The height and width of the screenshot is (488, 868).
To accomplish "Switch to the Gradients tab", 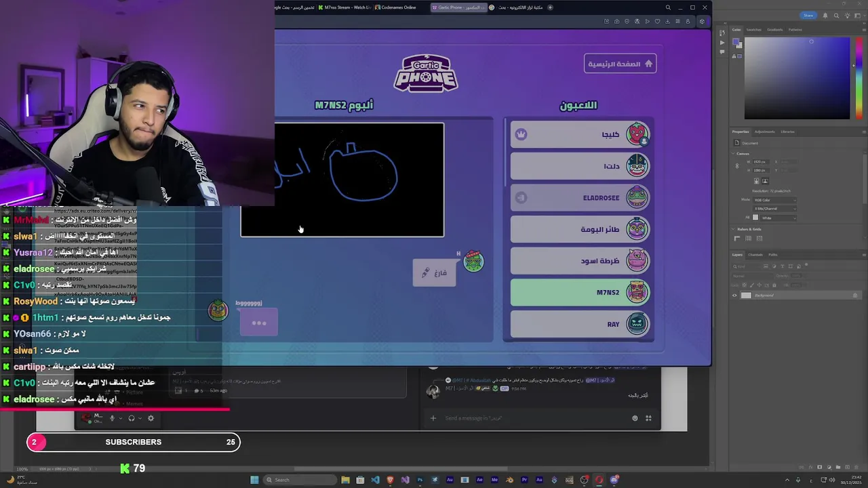I will coord(775,30).
